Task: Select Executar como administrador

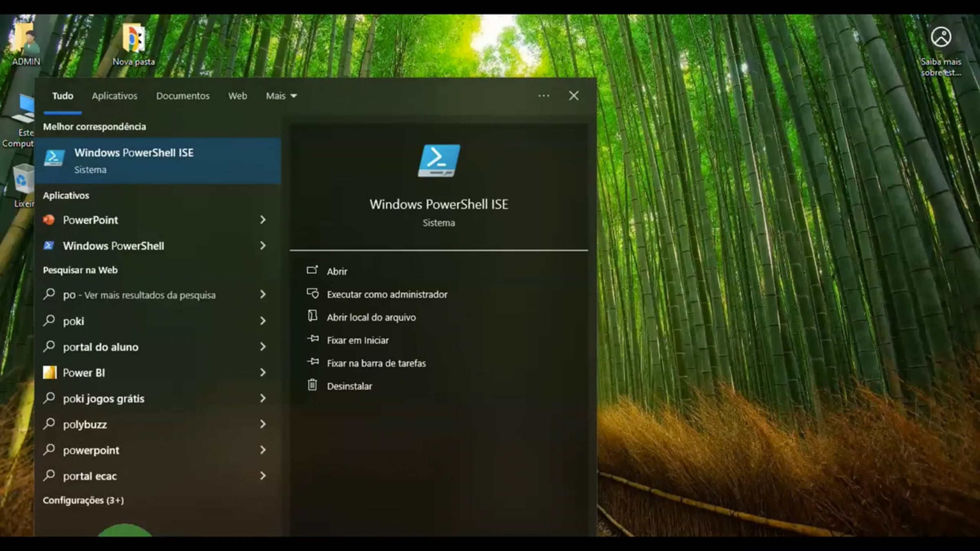Action: (x=386, y=294)
